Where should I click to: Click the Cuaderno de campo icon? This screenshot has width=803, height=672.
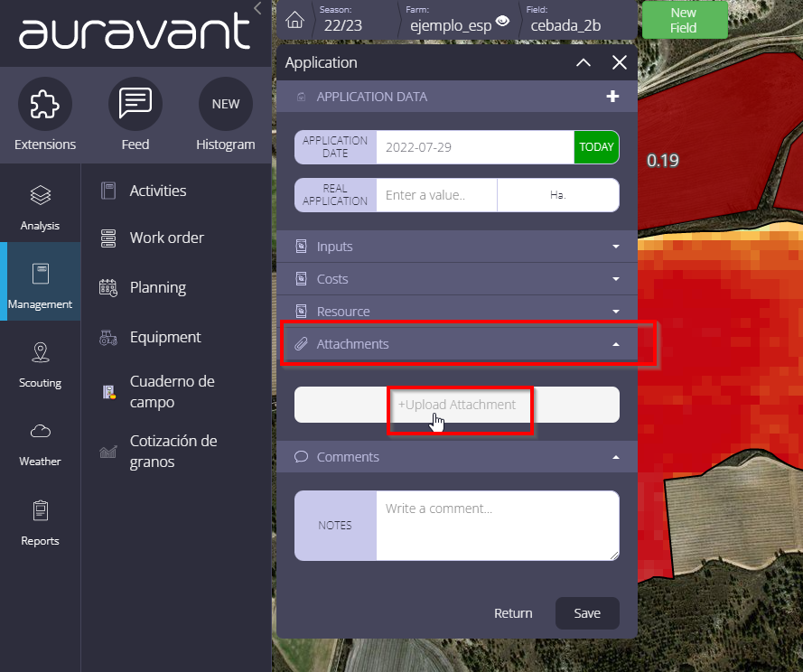(108, 392)
